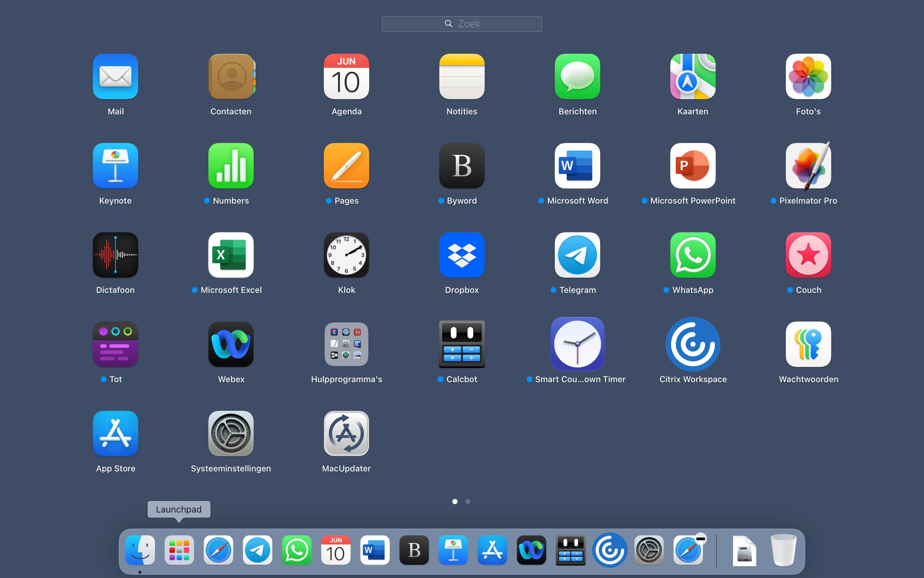Image resolution: width=924 pixels, height=578 pixels.
Task: Open System Settings gear in the Dock
Action: point(649,550)
